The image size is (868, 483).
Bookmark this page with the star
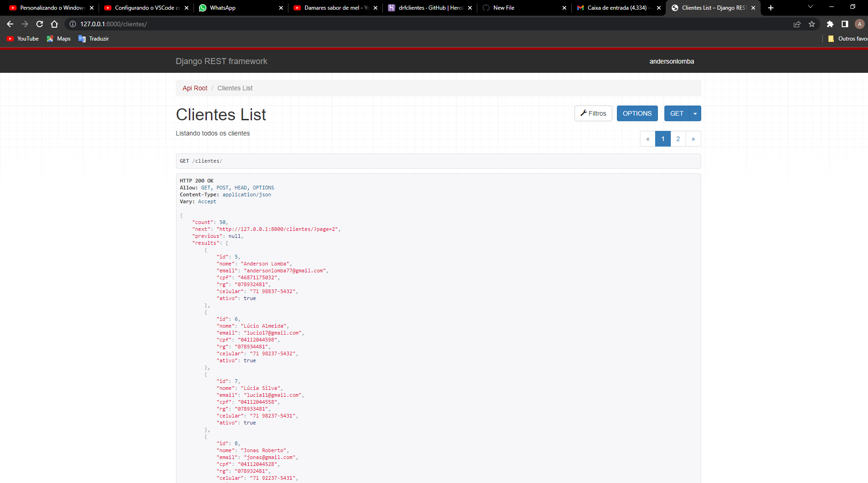click(x=812, y=24)
